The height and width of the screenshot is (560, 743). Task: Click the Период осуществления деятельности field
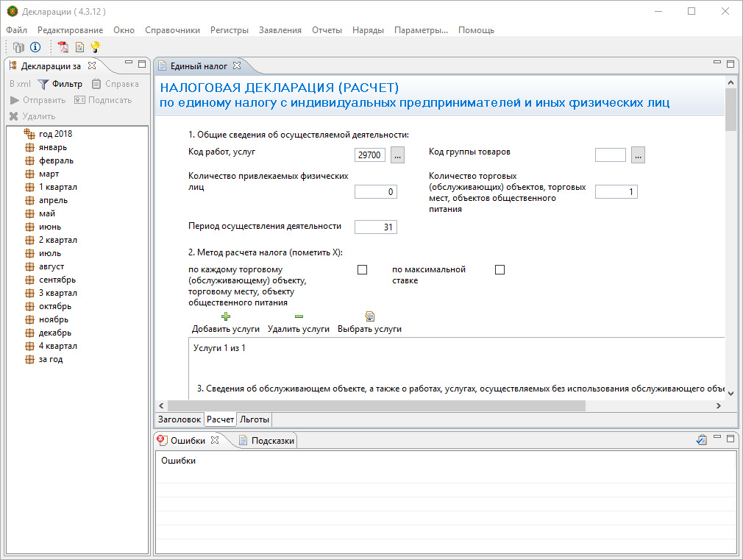tap(376, 227)
